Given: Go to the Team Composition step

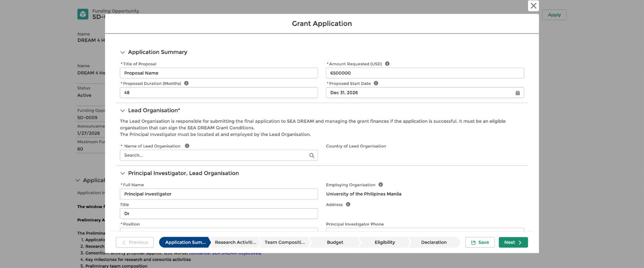Looking at the screenshot, I should tap(285, 242).
